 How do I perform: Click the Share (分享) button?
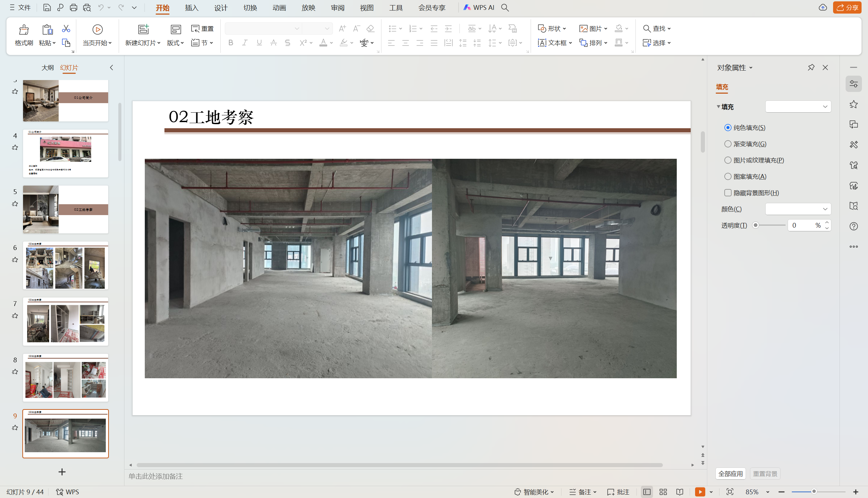pos(847,7)
